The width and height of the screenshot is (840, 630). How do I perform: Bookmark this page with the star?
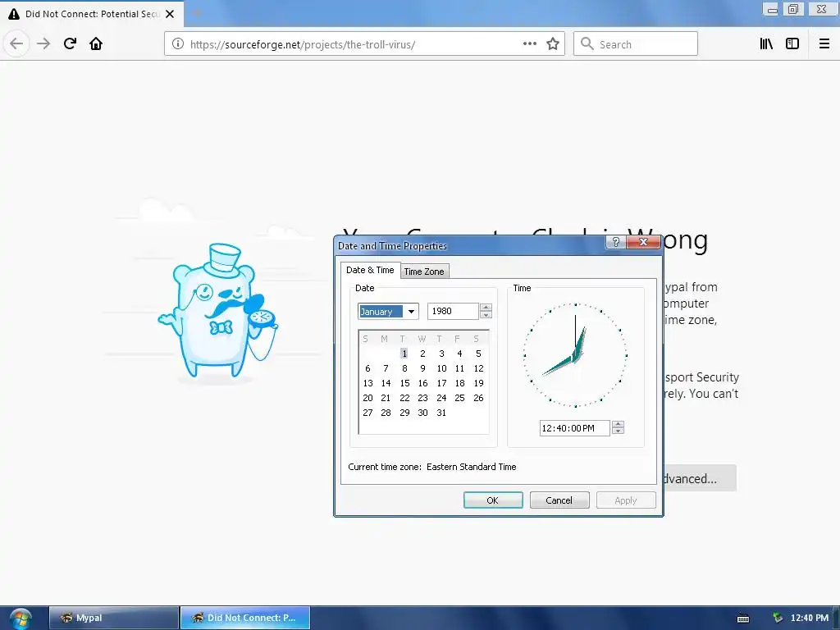pyautogui.click(x=553, y=44)
